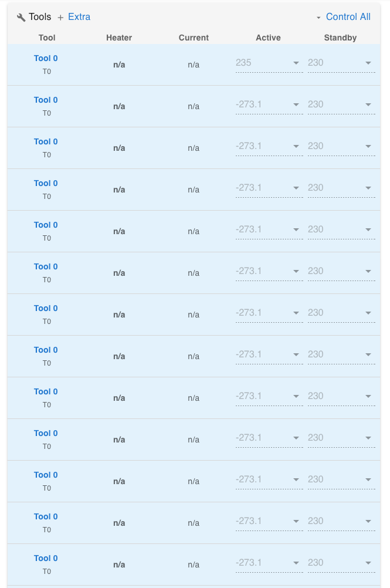Screen dimensions: 390x588
Task: Select Tool 0 in the fourth row
Action: [x=46, y=183]
